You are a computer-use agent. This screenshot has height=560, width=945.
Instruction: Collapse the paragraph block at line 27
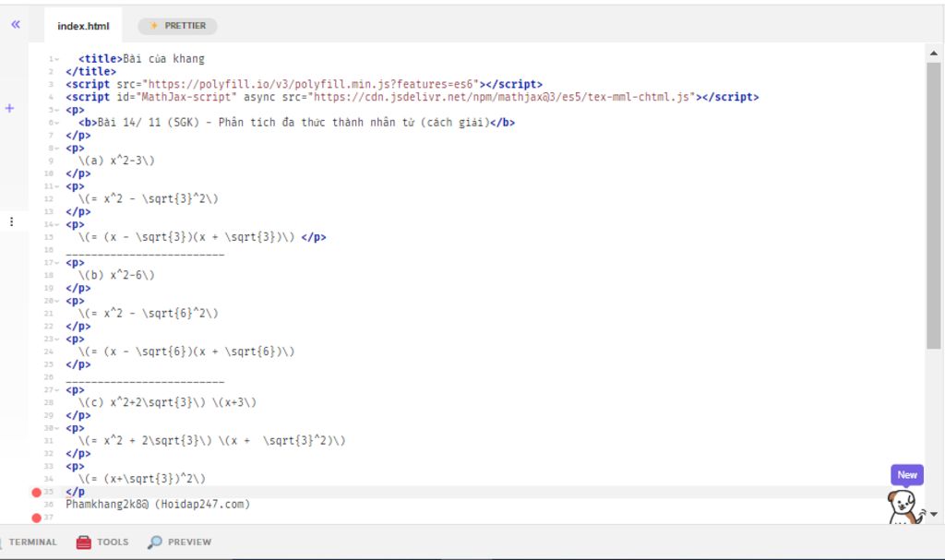click(57, 389)
